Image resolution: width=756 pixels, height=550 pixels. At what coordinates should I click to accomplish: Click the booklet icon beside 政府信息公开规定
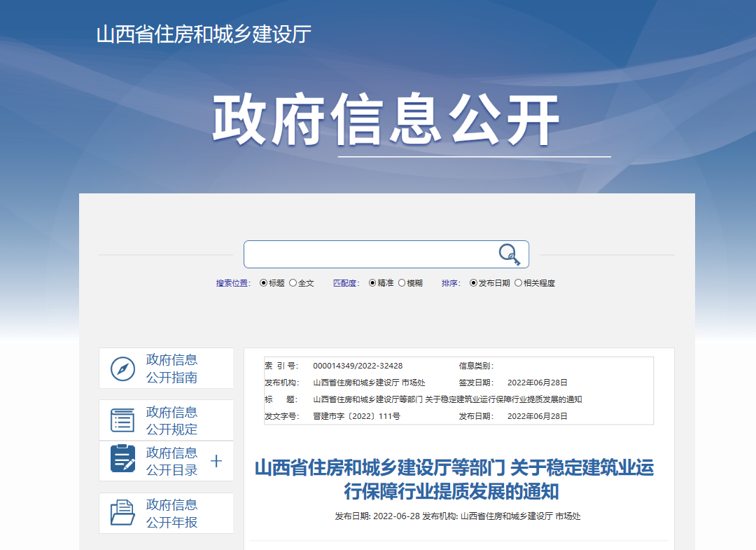pyautogui.click(x=123, y=420)
